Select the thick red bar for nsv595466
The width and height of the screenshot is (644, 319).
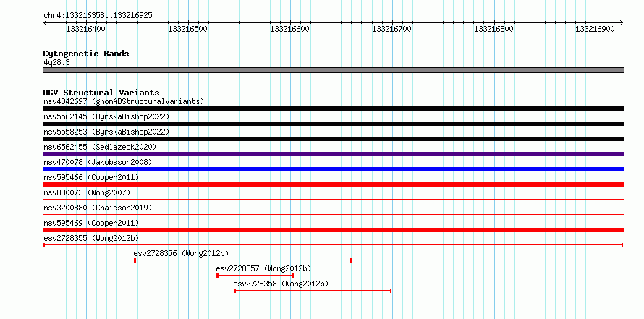pyautogui.click(x=333, y=184)
